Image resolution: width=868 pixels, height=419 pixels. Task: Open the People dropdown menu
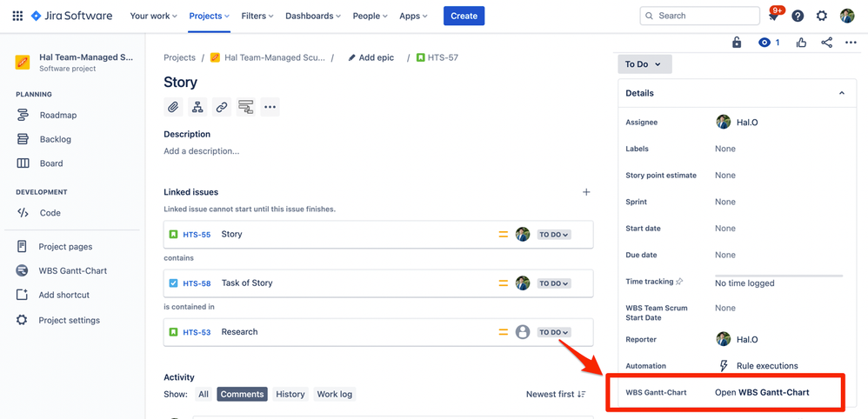coord(371,16)
